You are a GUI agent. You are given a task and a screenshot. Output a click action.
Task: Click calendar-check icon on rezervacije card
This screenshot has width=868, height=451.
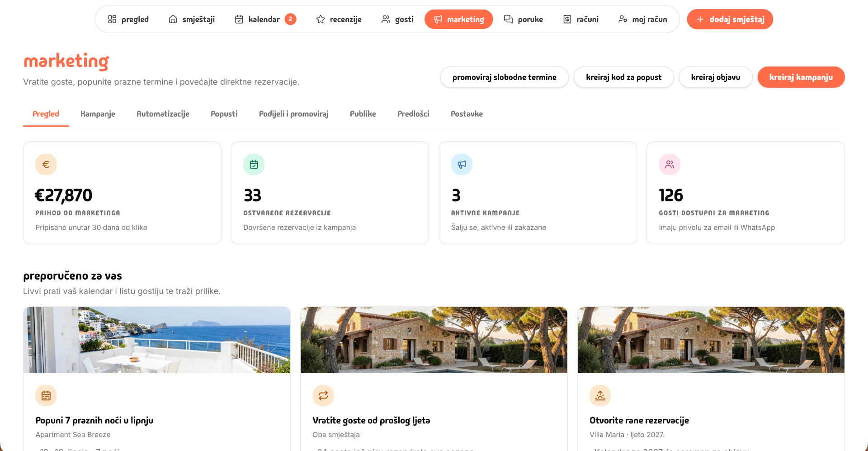[x=254, y=165]
